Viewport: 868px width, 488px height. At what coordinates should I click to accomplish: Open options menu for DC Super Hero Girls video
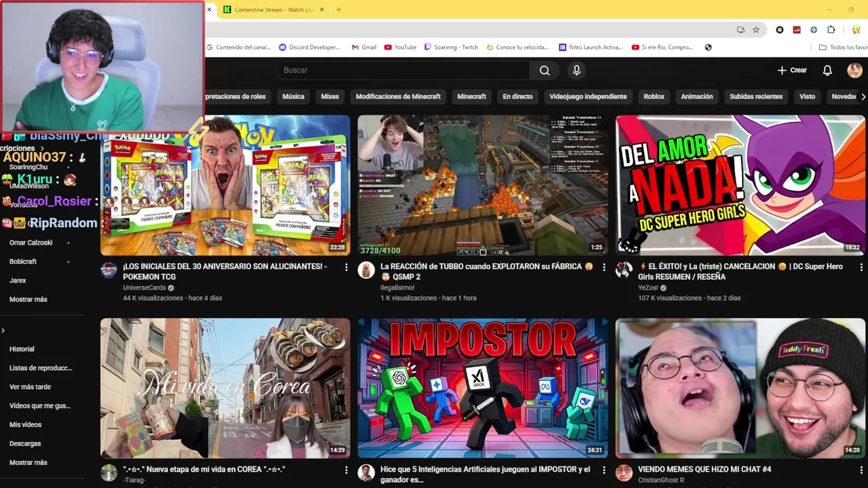tap(861, 268)
